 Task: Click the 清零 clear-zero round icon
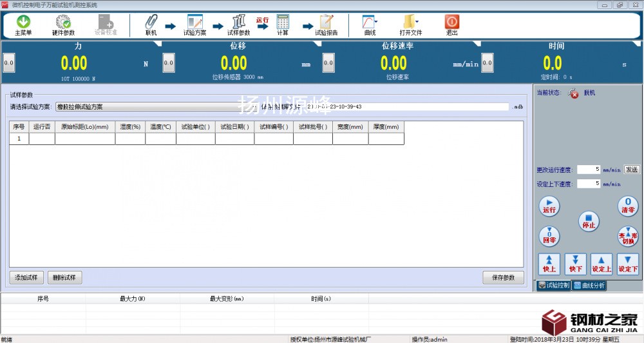coord(627,206)
